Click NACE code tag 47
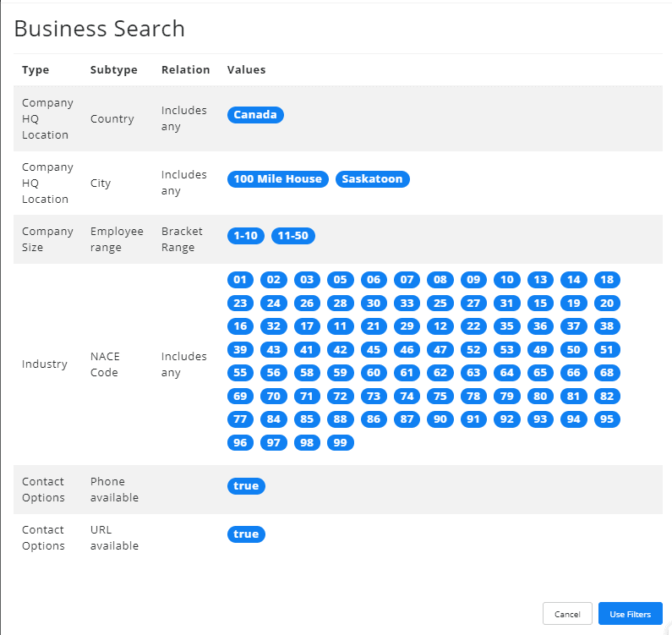This screenshot has height=635, width=672. coord(440,349)
